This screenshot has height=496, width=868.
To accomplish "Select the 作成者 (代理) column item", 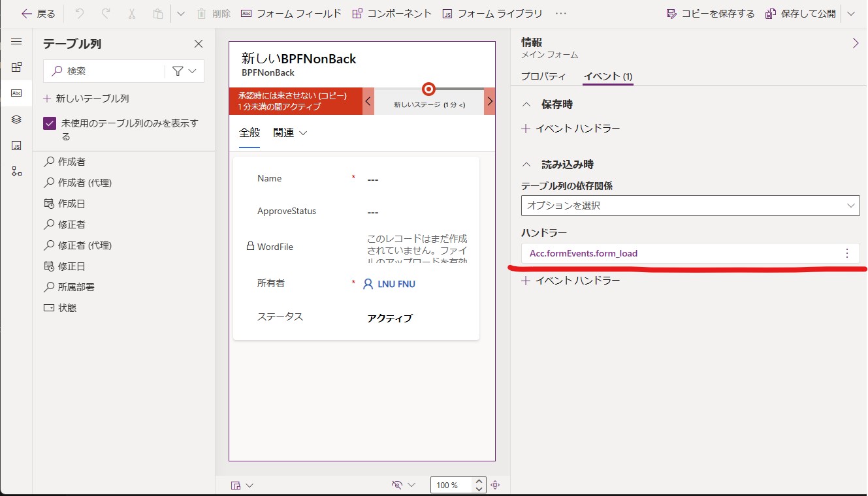I will (x=78, y=183).
